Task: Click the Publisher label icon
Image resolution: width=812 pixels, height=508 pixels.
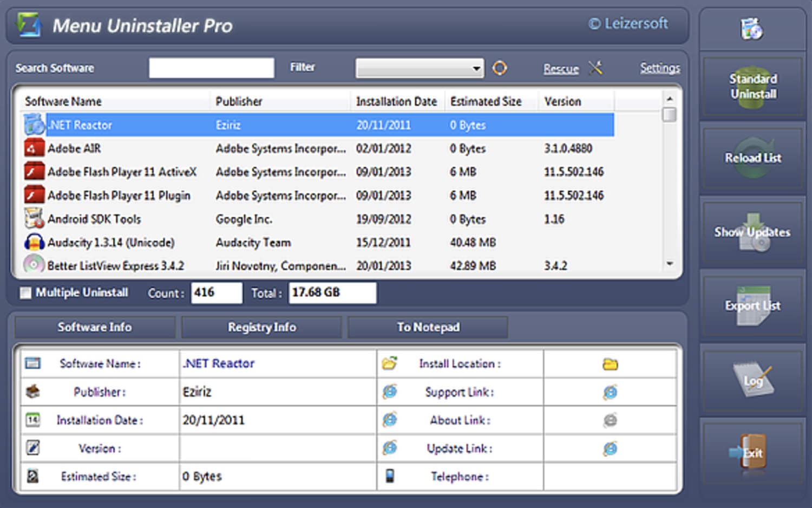Action: click(33, 391)
